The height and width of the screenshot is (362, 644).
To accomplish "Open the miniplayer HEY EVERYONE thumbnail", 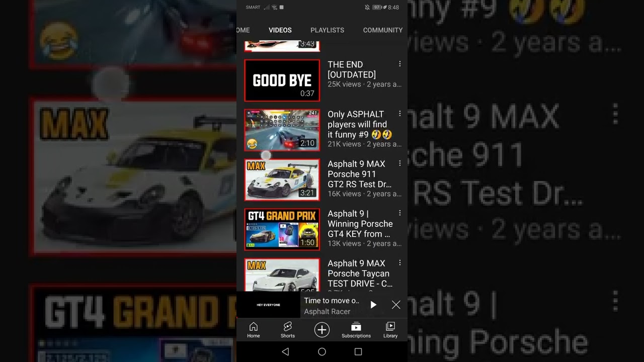I will coord(268,305).
